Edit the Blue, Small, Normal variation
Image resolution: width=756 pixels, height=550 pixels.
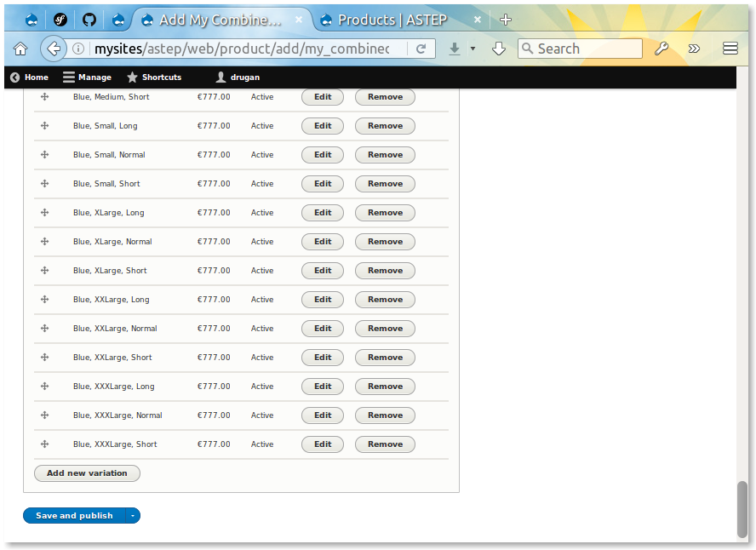point(323,155)
